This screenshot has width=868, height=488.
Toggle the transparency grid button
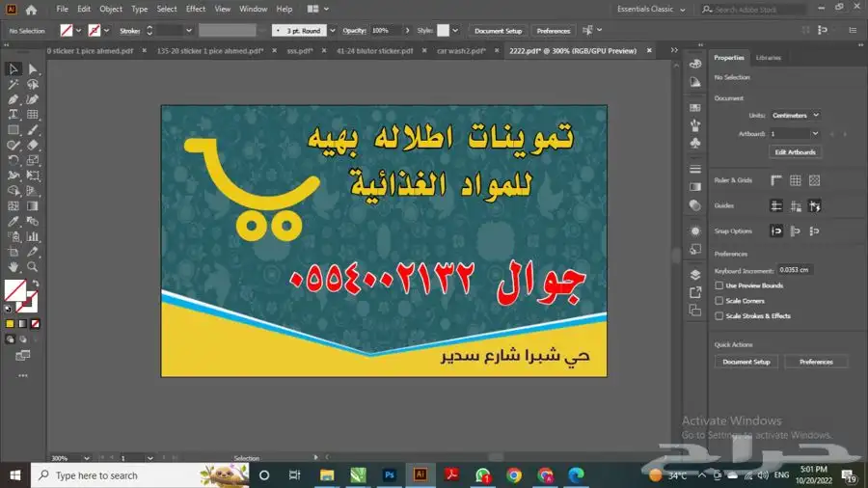point(814,180)
